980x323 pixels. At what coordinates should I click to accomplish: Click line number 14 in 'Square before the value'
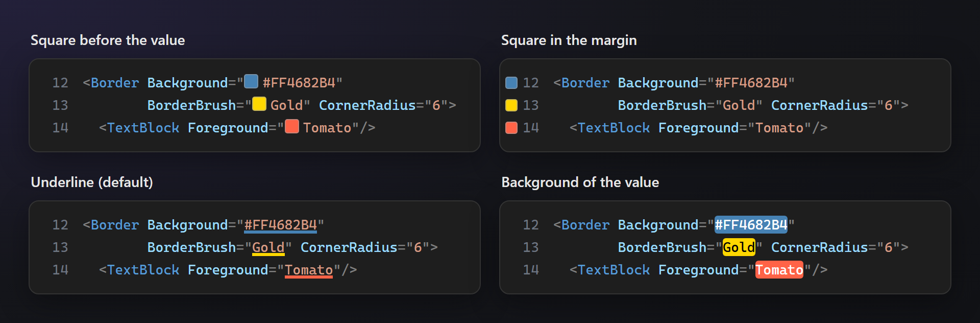60,128
